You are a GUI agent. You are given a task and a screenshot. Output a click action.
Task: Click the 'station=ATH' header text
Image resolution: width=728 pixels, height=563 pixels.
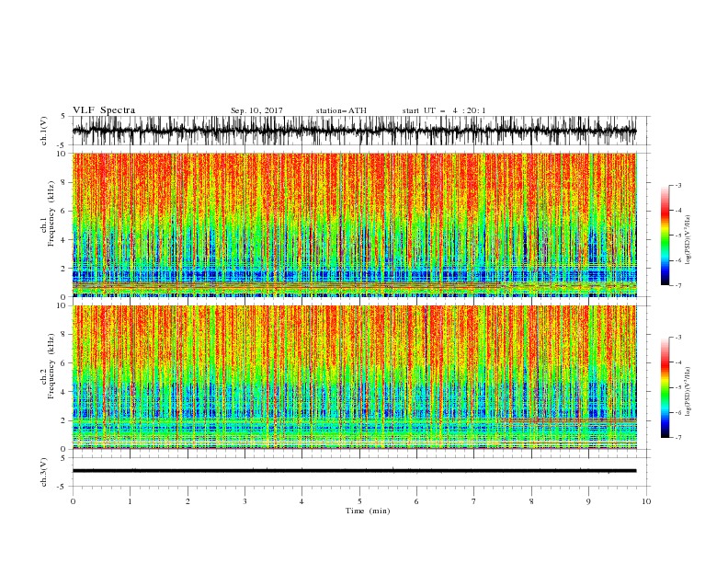click(341, 110)
